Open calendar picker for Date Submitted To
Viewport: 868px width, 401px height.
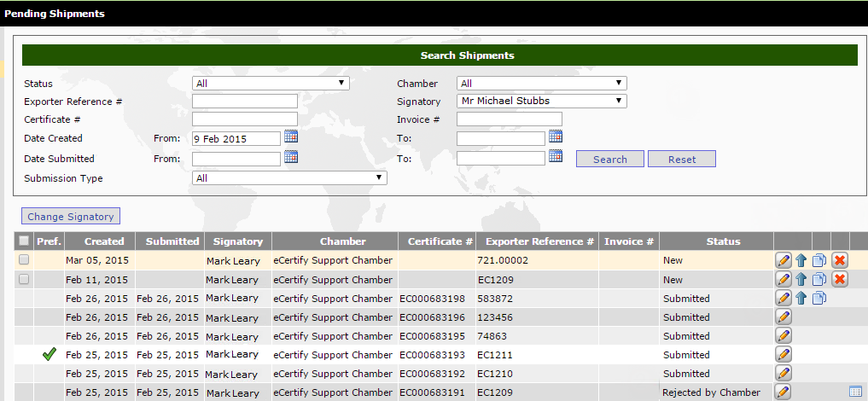tap(556, 156)
